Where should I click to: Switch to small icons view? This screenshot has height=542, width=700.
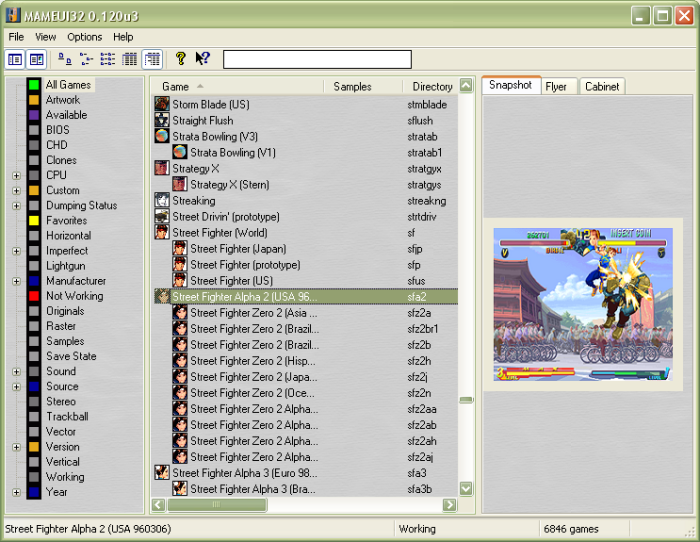pos(86,59)
